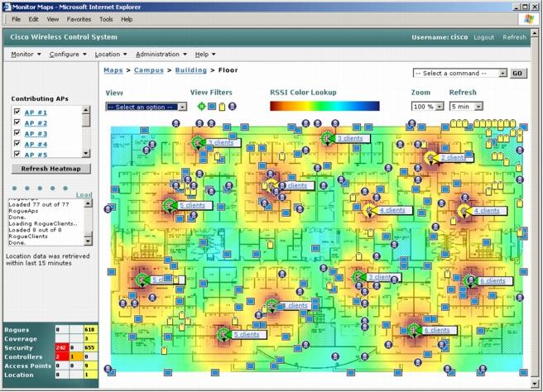Click the down arrow in Contributing APs list scrollbar
This screenshot has width=543, height=392.
86,153
